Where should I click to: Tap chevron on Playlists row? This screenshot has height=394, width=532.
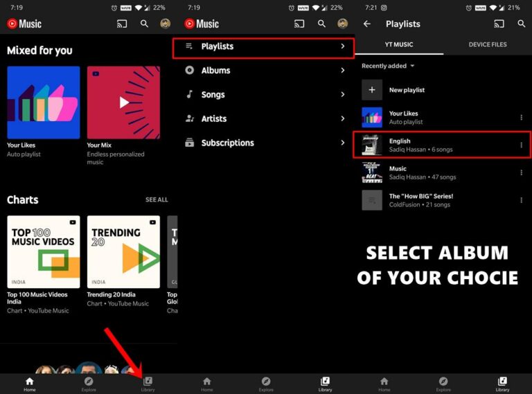coord(343,46)
